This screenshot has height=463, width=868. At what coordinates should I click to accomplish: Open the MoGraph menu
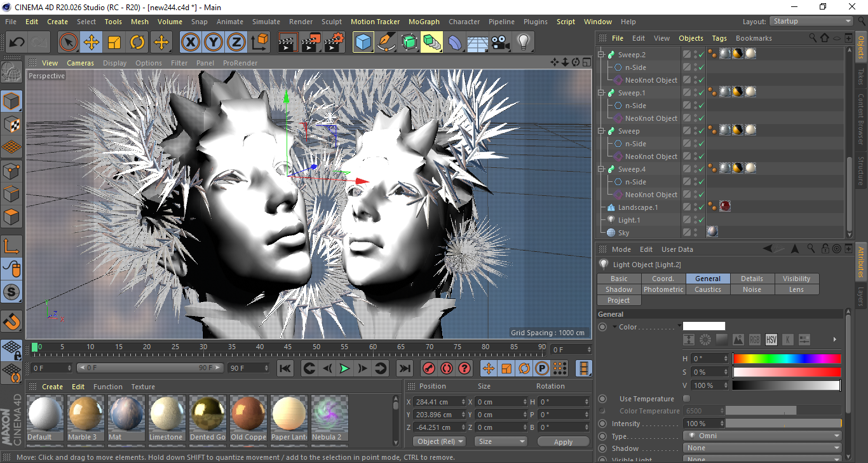424,22
